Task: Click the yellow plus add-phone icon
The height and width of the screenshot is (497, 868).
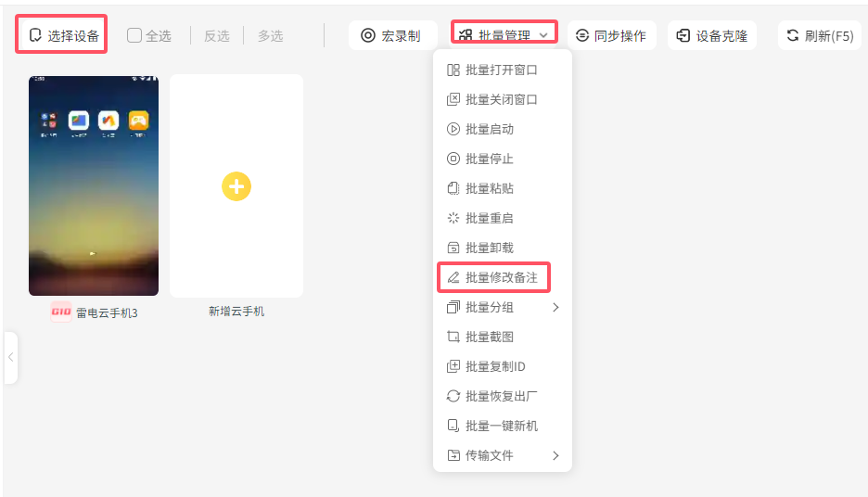Action: [236, 186]
